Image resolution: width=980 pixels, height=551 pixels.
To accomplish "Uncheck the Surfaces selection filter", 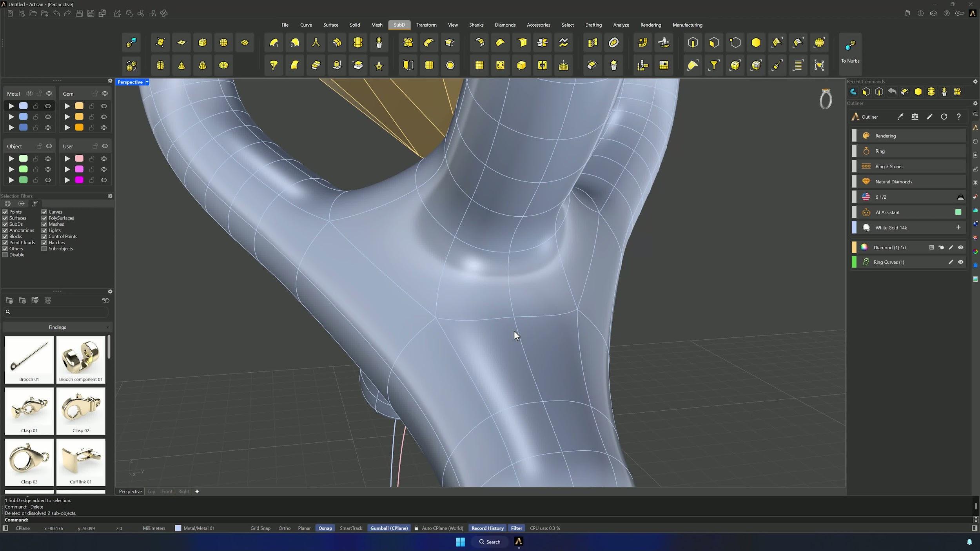I will (x=5, y=218).
